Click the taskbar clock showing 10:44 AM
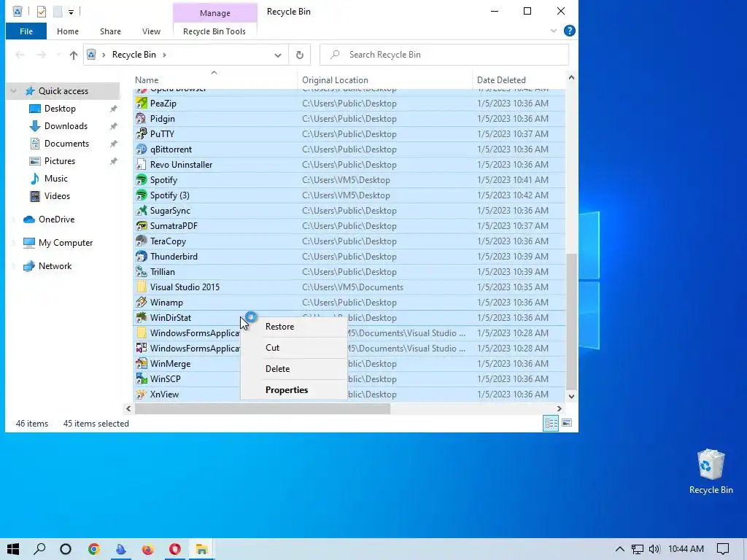 click(686, 549)
